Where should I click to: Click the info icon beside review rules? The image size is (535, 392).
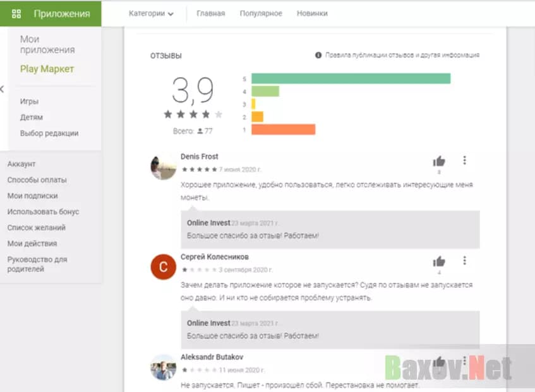click(318, 56)
